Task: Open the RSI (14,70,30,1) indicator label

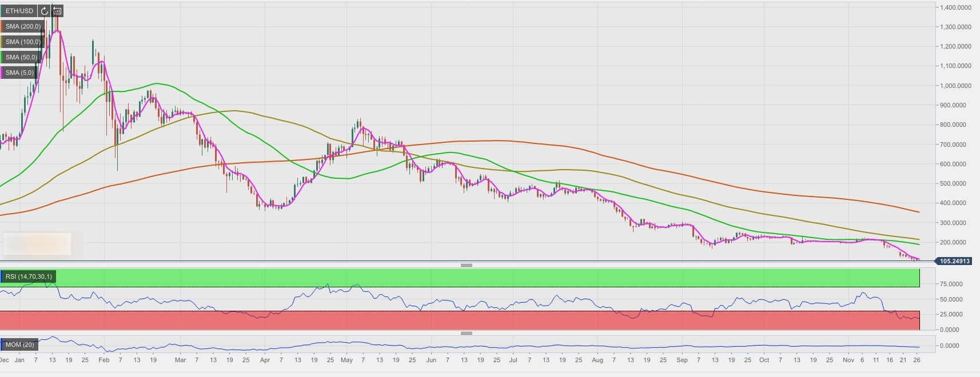Action: pos(29,276)
